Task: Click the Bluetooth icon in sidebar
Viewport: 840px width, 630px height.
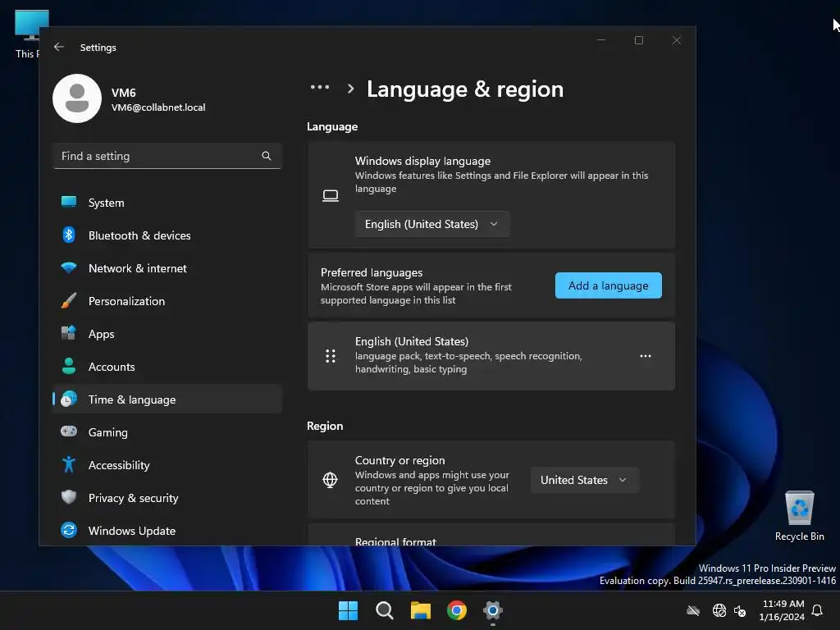Action: tap(69, 235)
